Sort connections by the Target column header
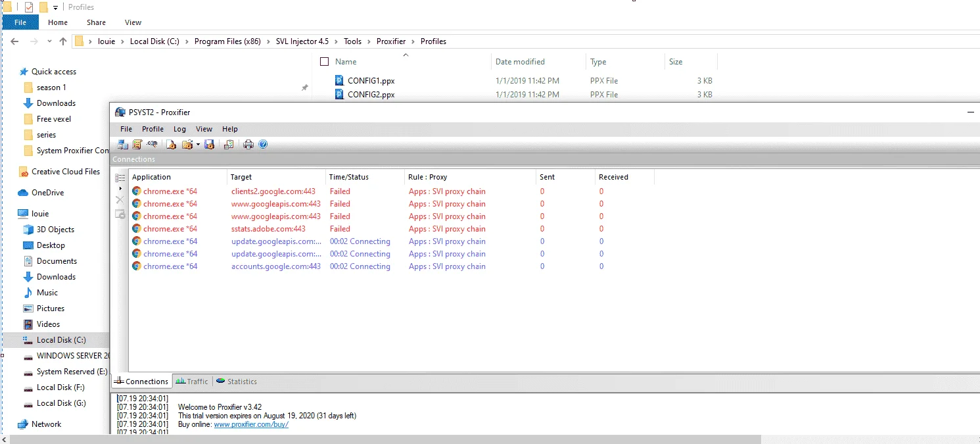 pyautogui.click(x=276, y=177)
